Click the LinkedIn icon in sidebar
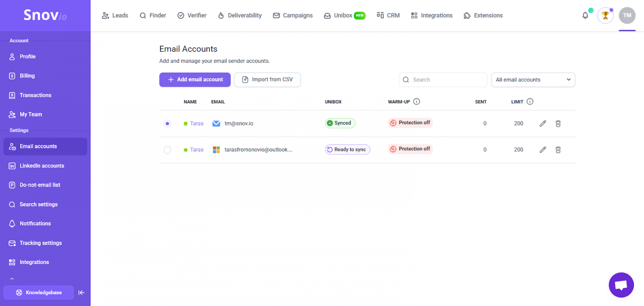This screenshot has width=644, height=306. point(12,166)
